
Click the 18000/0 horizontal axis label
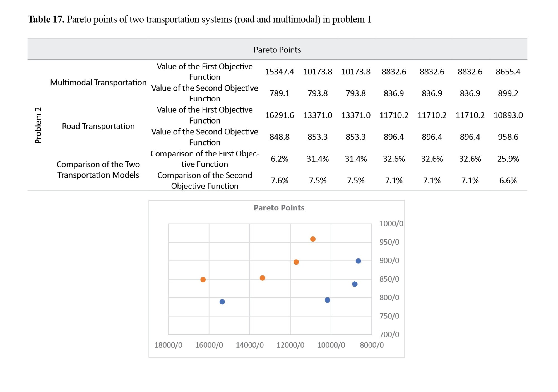point(168,345)
